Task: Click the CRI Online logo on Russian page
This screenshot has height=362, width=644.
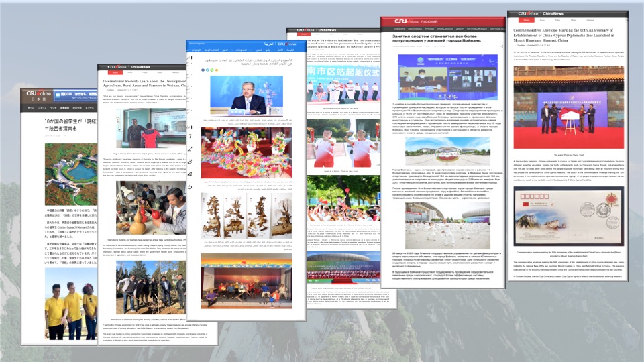Action: (407, 21)
